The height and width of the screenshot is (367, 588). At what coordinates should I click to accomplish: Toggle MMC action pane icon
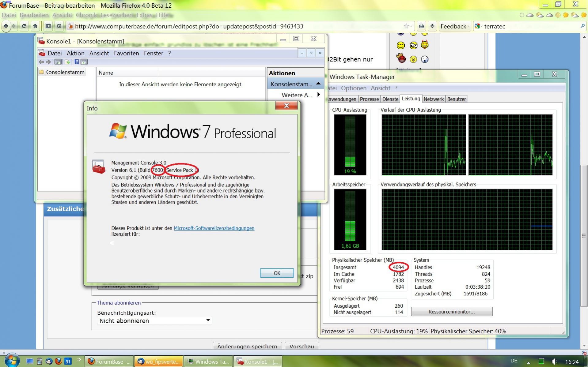point(84,62)
